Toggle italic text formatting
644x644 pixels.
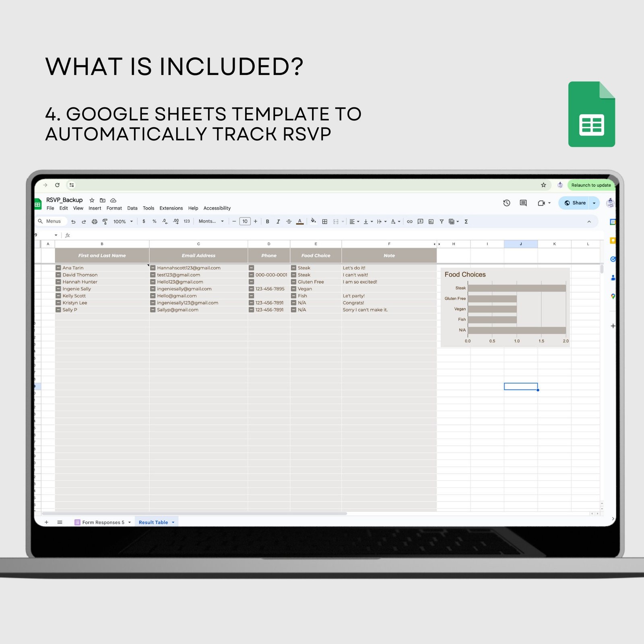(278, 221)
